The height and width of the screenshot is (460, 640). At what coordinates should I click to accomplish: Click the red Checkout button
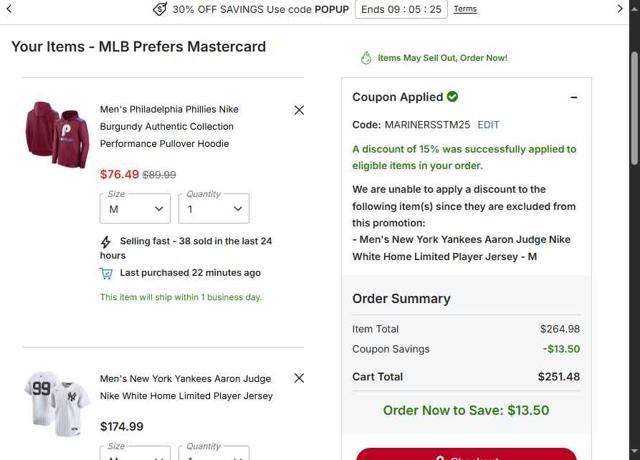coord(466,455)
